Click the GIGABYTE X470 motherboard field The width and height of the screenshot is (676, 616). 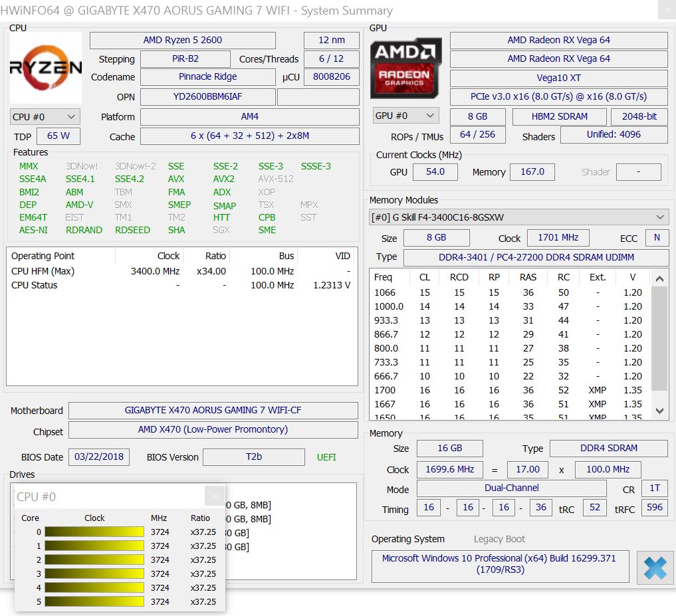tap(213, 411)
